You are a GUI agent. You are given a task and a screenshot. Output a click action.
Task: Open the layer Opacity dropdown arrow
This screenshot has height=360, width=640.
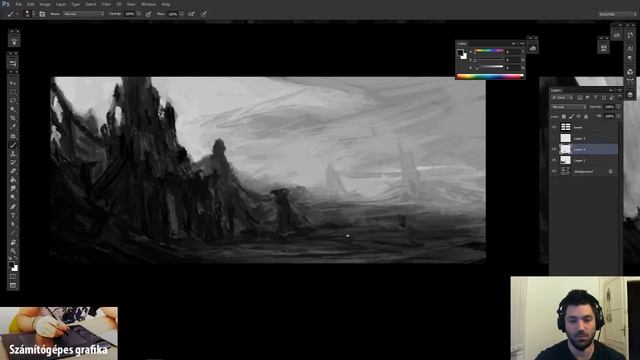point(618,107)
